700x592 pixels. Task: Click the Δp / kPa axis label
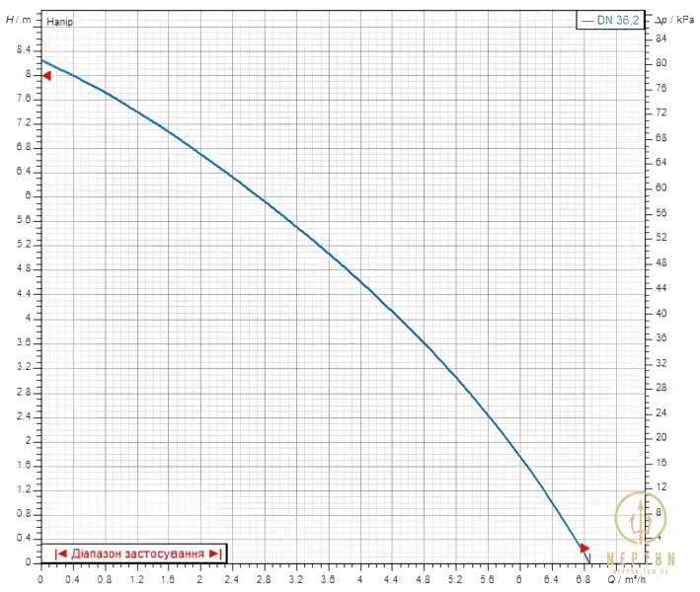click(x=674, y=20)
